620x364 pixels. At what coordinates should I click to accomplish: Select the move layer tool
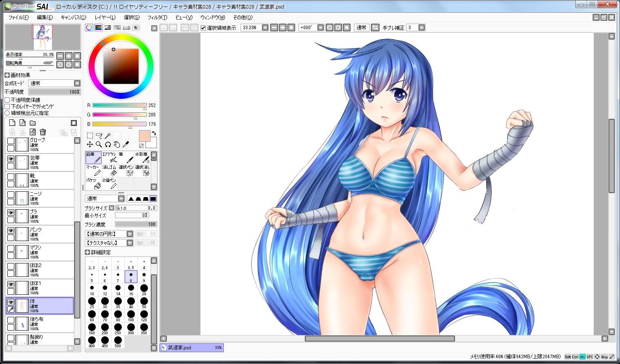coord(90,144)
